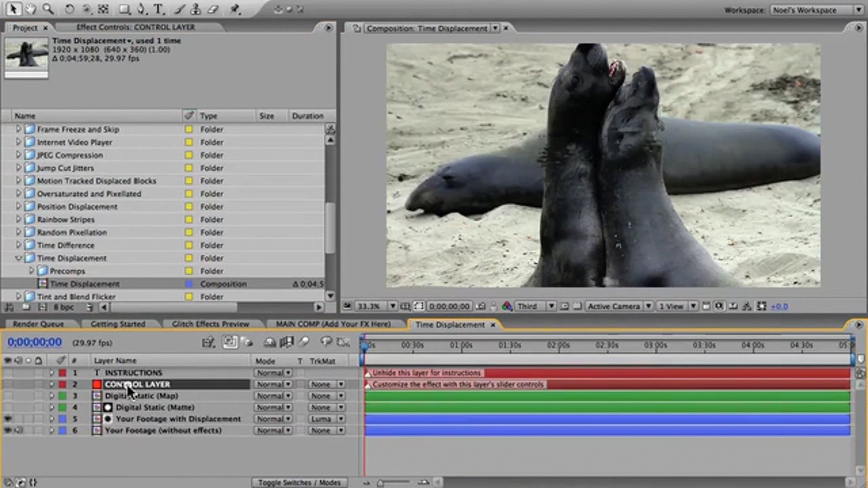Select the Puppet Pin tool
This screenshot has height=488, width=868.
pos(235,9)
